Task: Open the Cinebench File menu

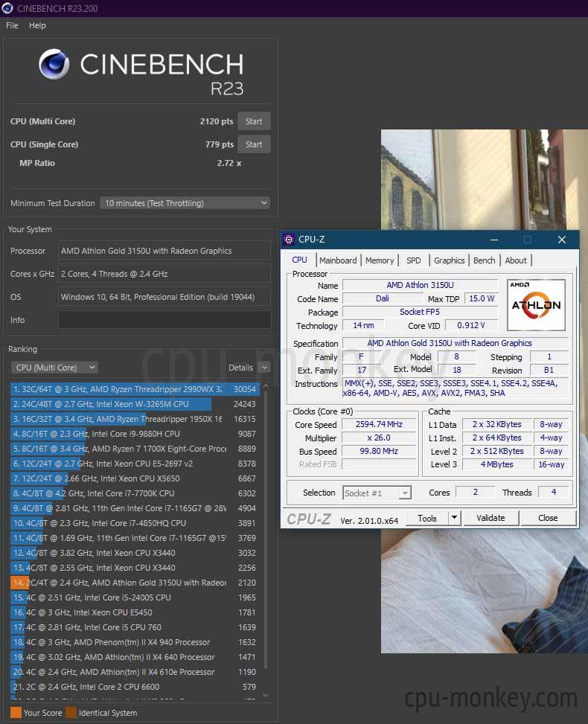Action: pos(12,25)
